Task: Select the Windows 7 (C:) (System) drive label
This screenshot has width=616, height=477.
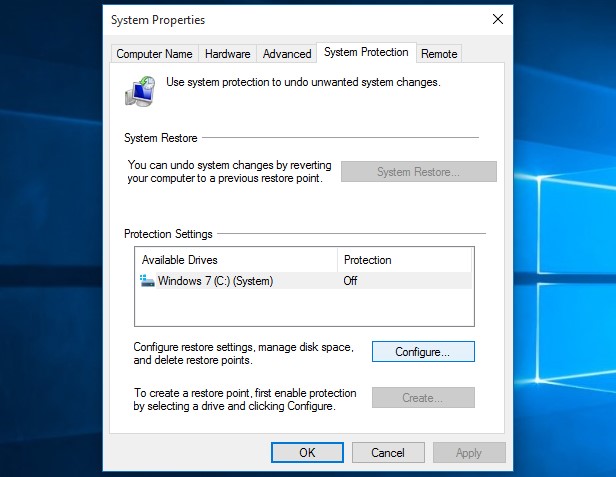Action: coord(215,281)
